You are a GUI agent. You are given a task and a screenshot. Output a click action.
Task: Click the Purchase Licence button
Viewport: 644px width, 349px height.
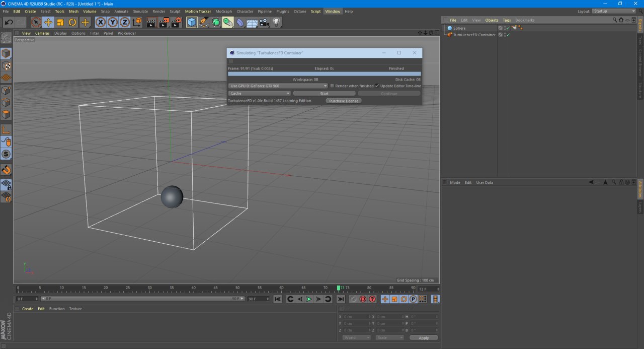344,101
